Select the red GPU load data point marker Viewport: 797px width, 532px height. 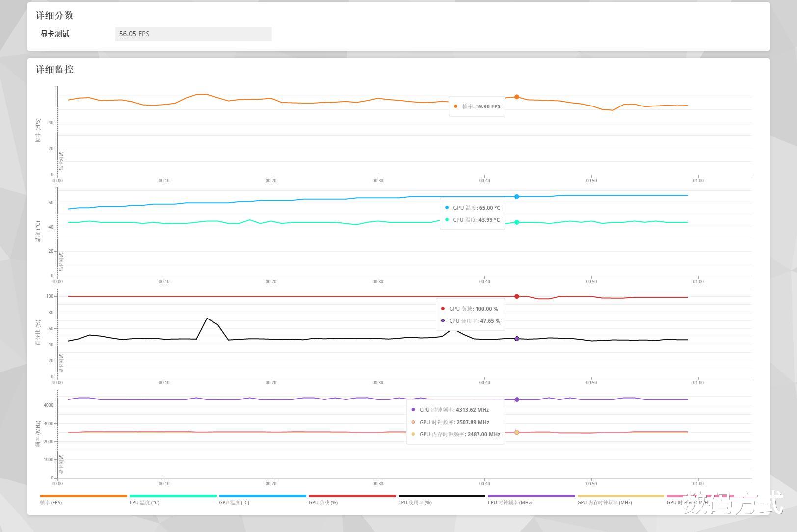pyautogui.click(x=517, y=296)
